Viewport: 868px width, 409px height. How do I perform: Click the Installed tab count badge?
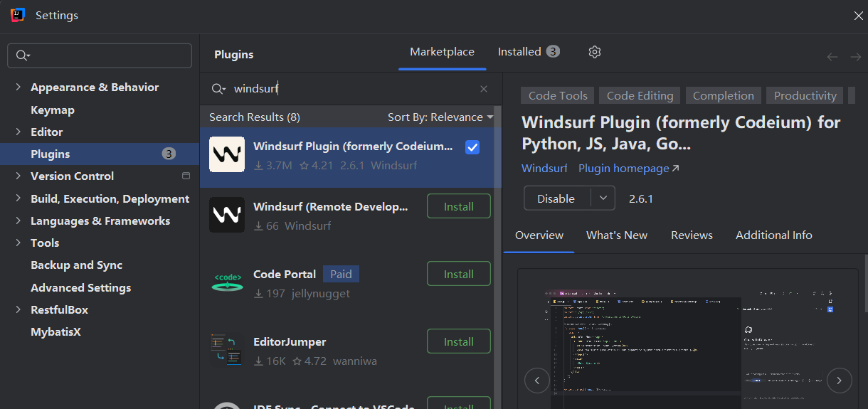tap(553, 51)
